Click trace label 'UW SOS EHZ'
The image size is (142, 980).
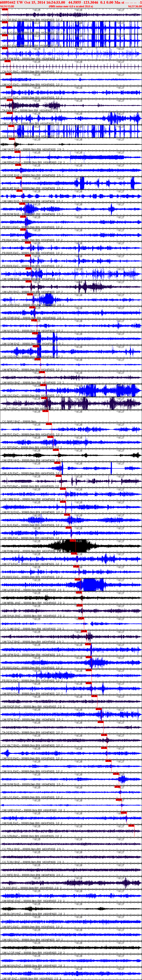point(10,758)
